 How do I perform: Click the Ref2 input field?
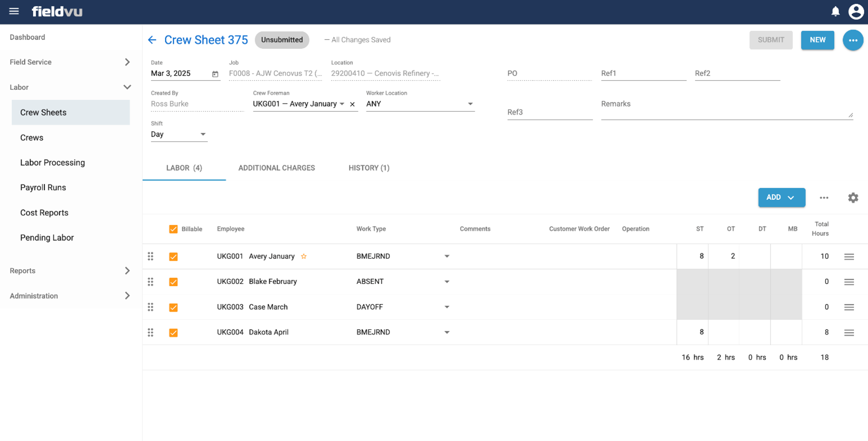pos(737,73)
